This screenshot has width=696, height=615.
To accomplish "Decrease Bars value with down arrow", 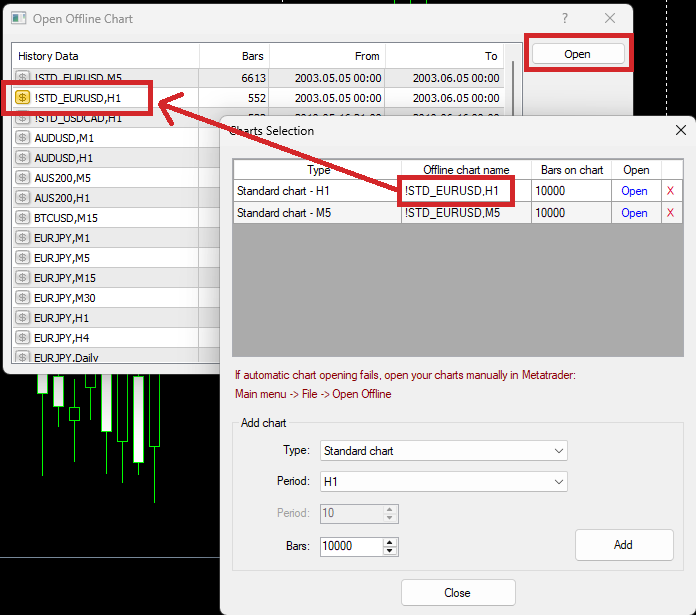I will coord(390,551).
